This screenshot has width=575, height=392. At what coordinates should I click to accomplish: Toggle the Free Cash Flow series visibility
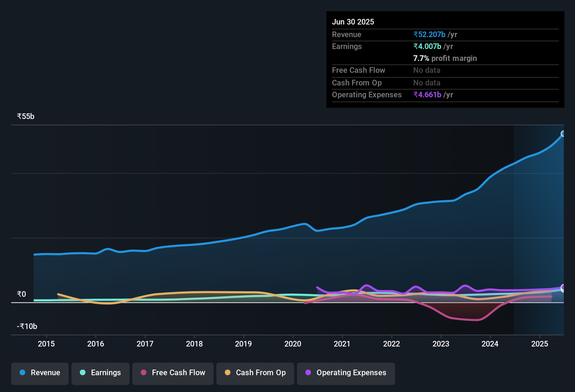click(x=173, y=373)
